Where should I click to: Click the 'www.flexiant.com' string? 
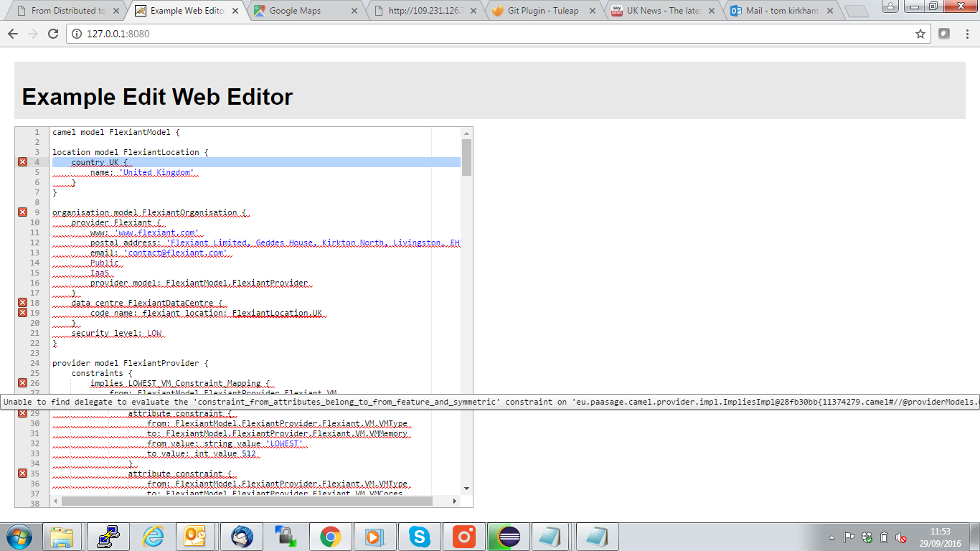point(157,232)
